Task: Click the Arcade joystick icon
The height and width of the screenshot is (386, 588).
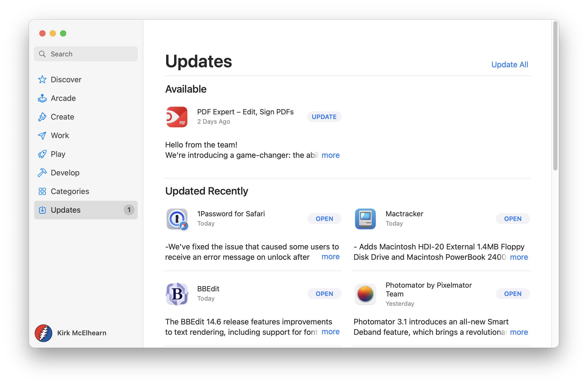Action: click(42, 98)
